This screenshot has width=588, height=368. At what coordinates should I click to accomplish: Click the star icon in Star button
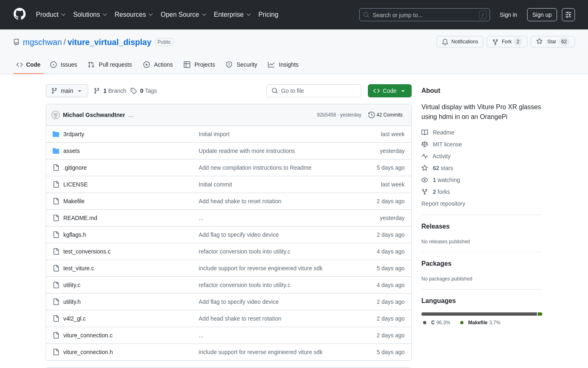(539, 42)
